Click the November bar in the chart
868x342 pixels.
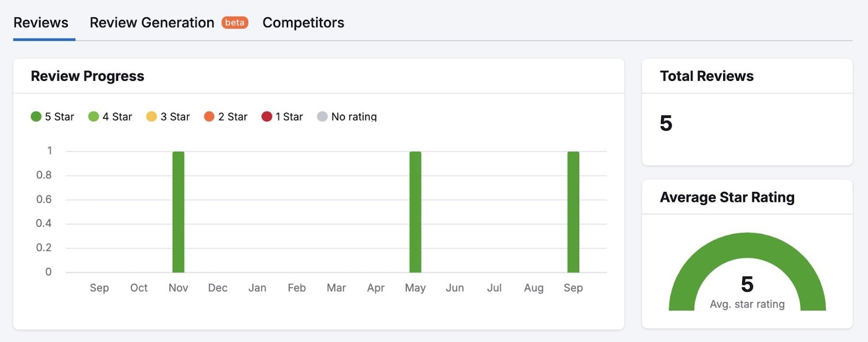[x=178, y=211]
